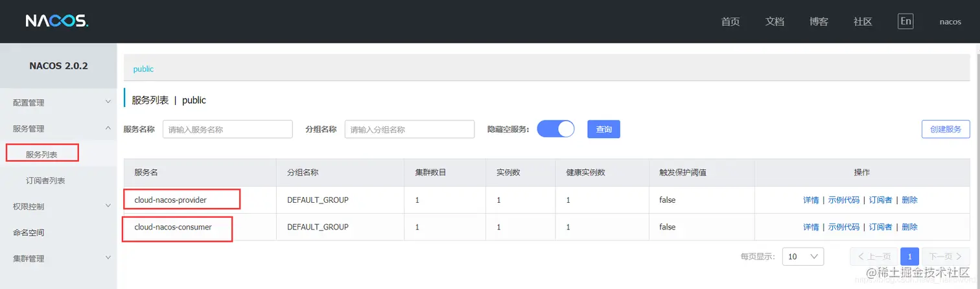Open 订阅者列表 in the sidebar
The width and height of the screenshot is (980, 289).
[x=45, y=180]
